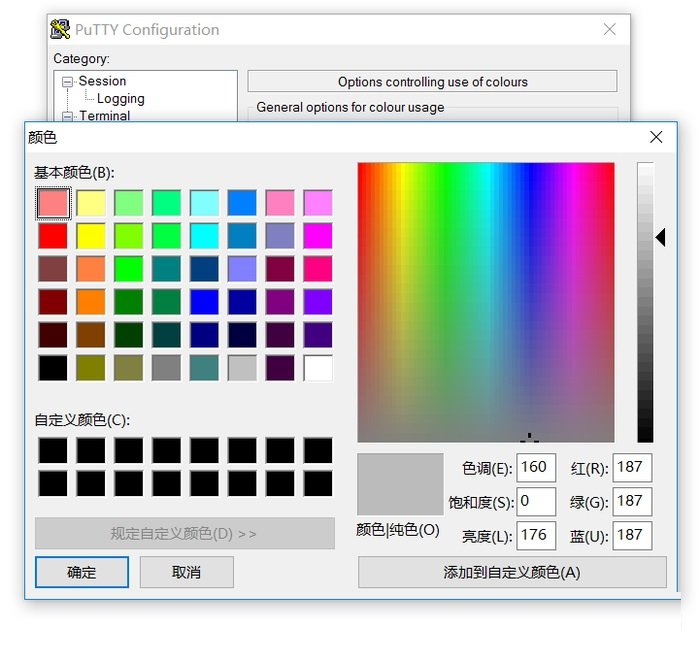Click 添加到自定义颜色 button
The image size is (700, 661).
pyautogui.click(x=512, y=572)
